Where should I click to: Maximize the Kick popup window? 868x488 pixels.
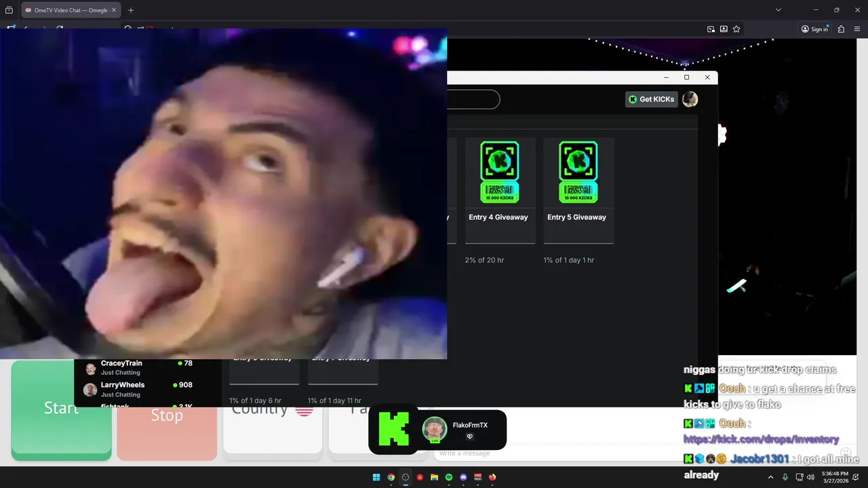[686, 77]
